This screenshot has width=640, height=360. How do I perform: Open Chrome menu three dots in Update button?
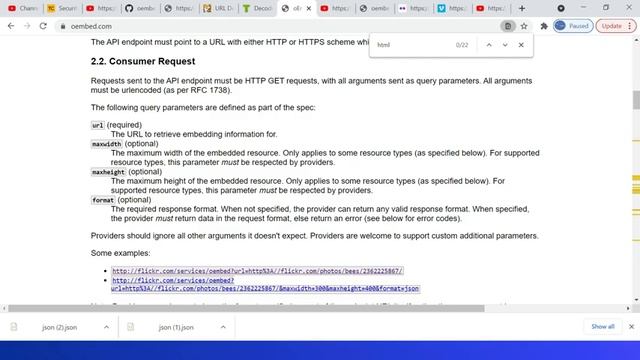click(629, 26)
